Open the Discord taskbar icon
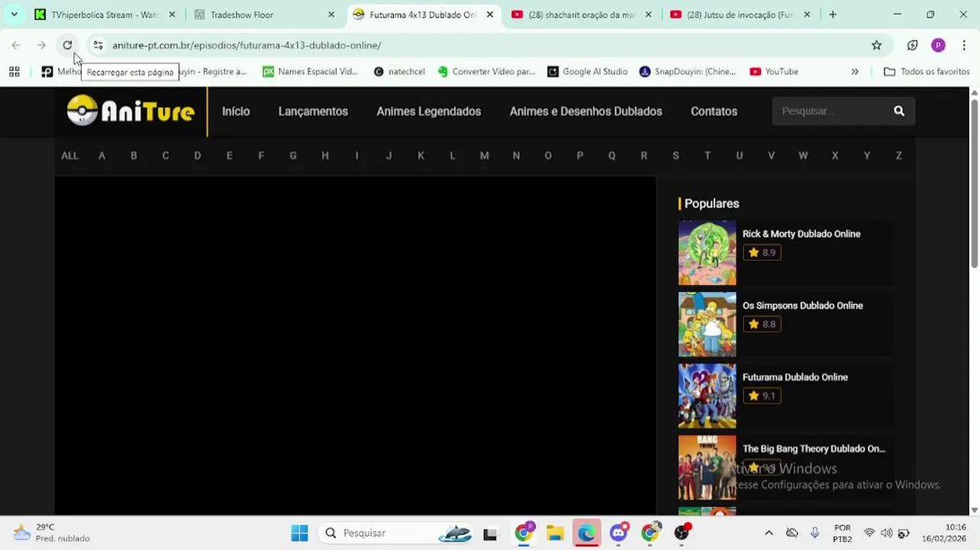The image size is (980, 550). click(619, 533)
